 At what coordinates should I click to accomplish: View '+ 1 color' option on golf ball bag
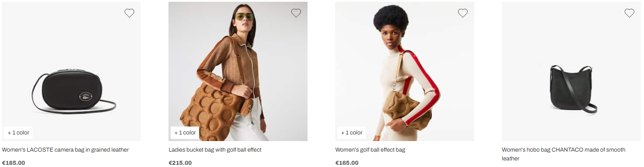[x=352, y=133]
